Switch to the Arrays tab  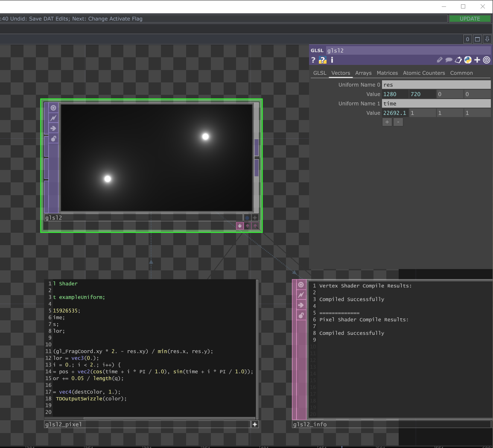tap(363, 73)
